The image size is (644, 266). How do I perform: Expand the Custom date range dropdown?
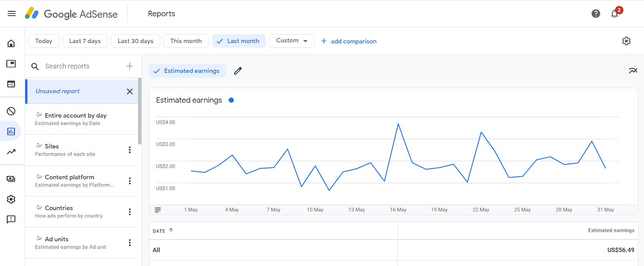click(292, 41)
